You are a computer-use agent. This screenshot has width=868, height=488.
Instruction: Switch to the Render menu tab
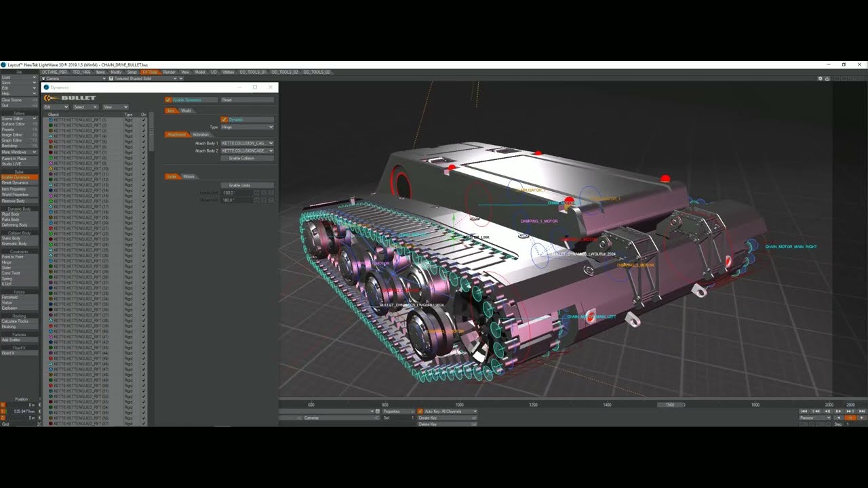[x=169, y=72]
